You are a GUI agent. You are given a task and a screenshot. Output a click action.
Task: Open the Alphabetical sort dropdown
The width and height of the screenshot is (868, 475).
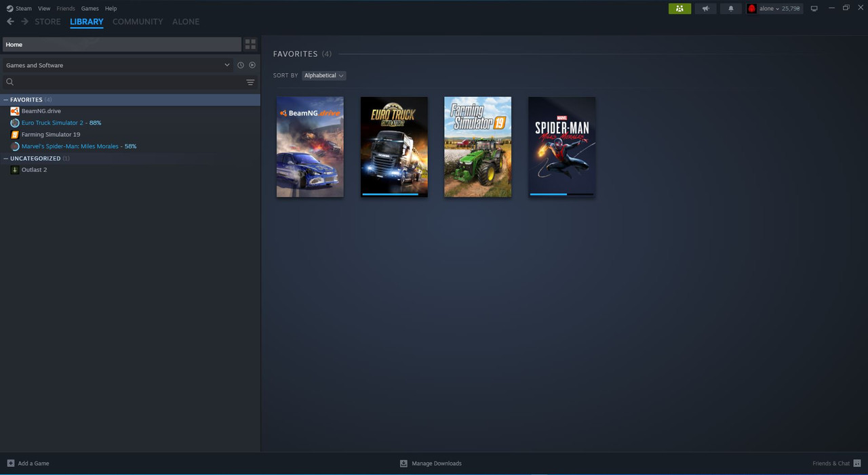click(x=323, y=75)
